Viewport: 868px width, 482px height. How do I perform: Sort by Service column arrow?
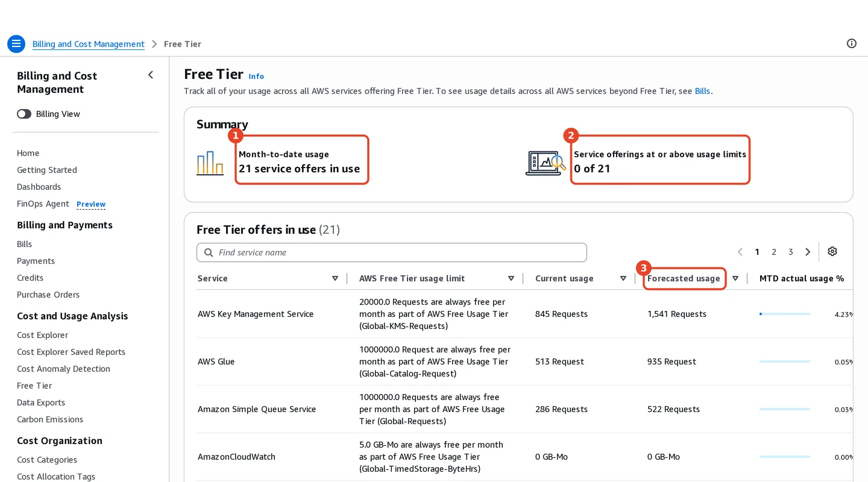coord(335,278)
